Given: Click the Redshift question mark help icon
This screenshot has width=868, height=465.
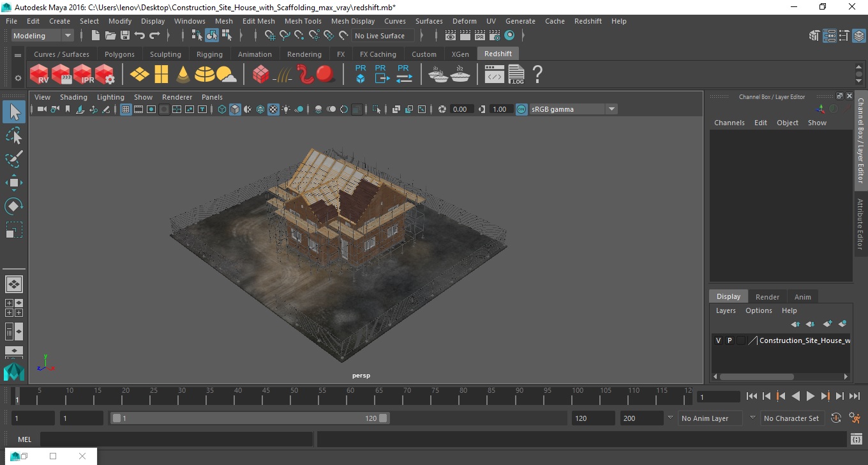Looking at the screenshot, I should 537,74.
